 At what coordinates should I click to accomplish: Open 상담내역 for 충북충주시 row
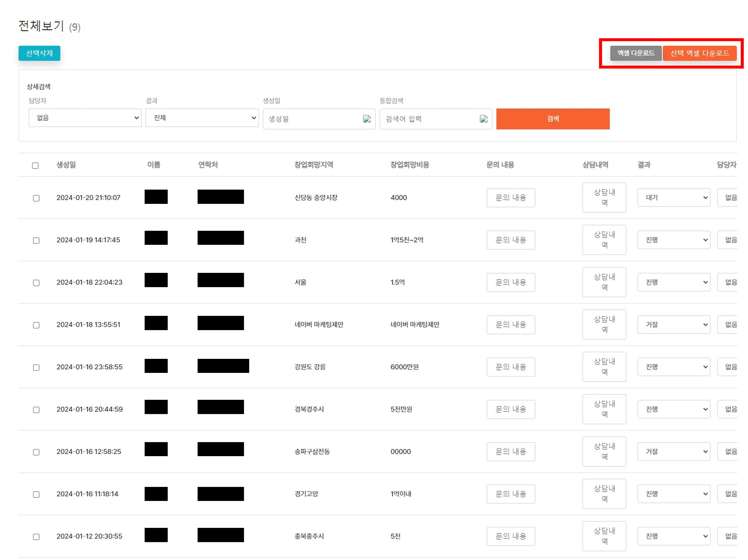point(604,536)
